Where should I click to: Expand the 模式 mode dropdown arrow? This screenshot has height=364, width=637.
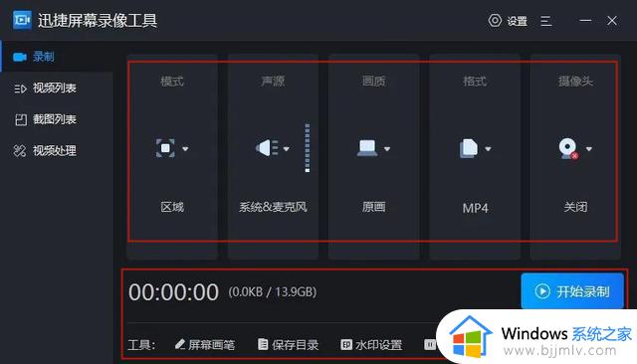tap(185, 149)
